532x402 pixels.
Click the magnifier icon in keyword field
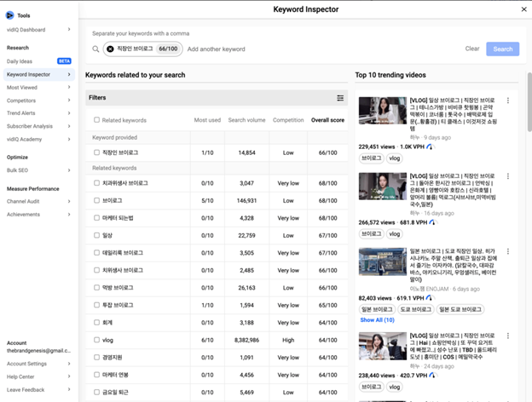(95, 49)
